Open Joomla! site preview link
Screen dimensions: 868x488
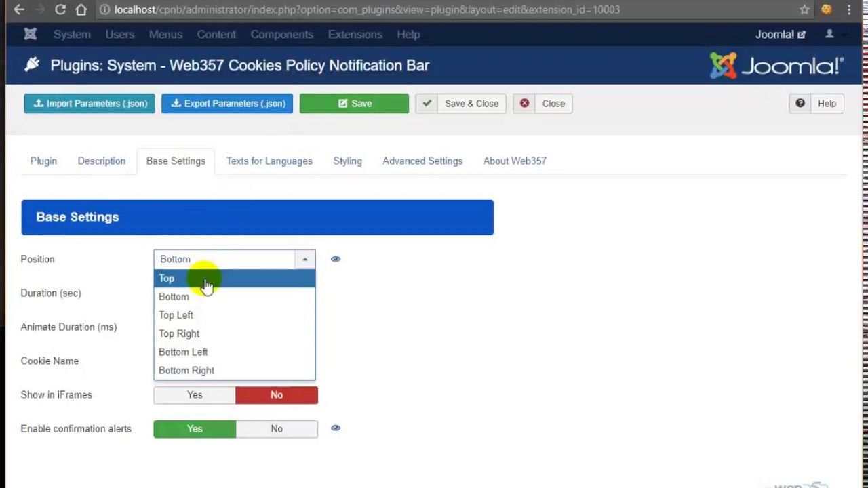781,35
